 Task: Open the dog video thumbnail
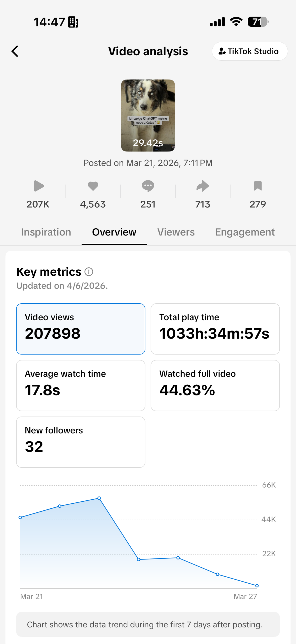(148, 115)
